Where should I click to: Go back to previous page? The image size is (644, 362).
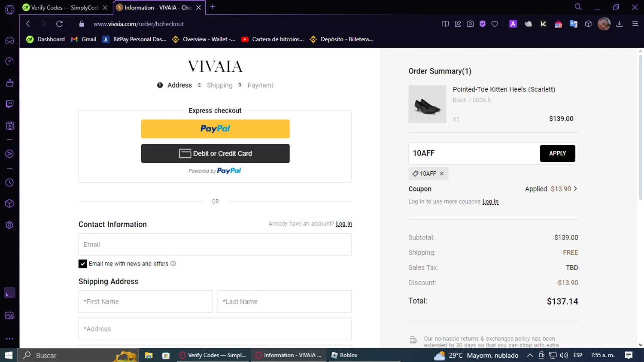[28, 24]
